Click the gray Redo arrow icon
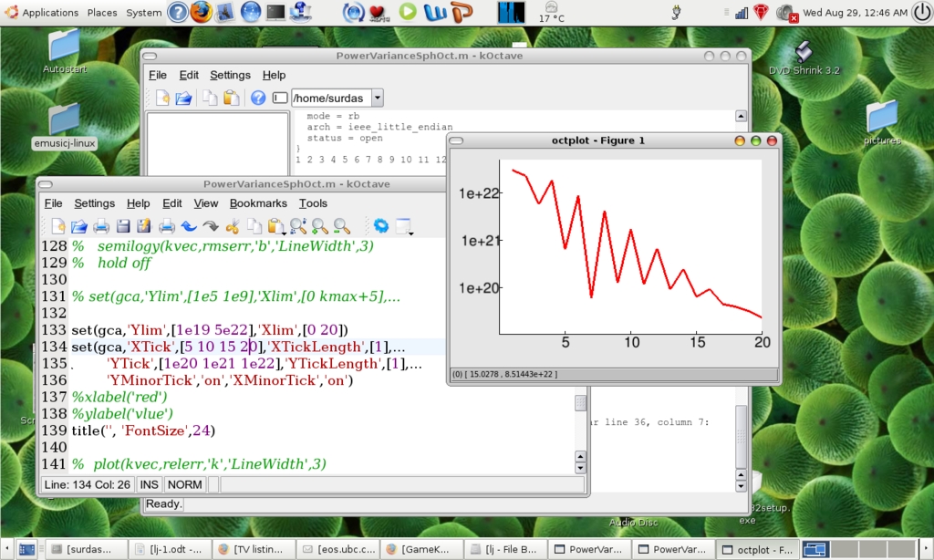The height and width of the screenshot is (560, 934). pos(211,226)
